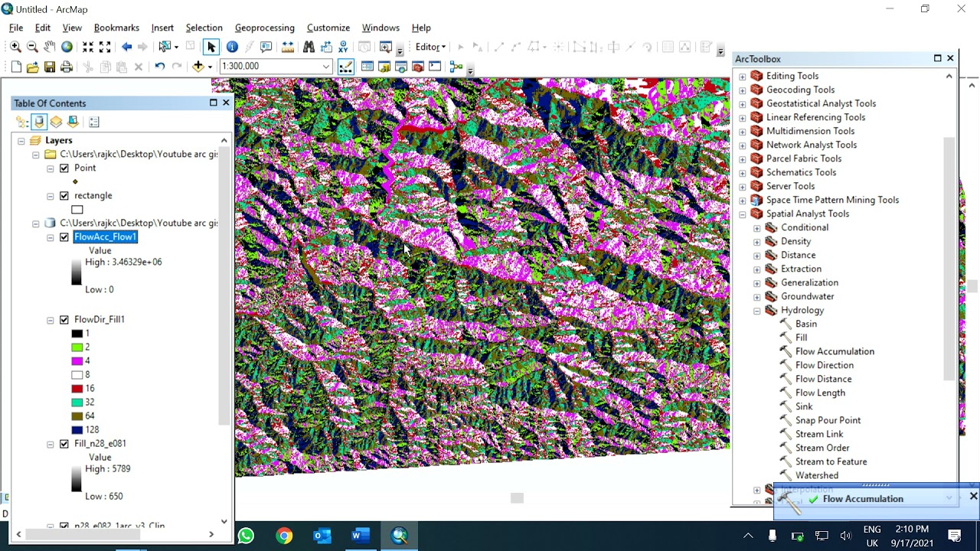Click the navy swatch for value 128
Viewport: 980px width, 551px height.
pos(77,430)
